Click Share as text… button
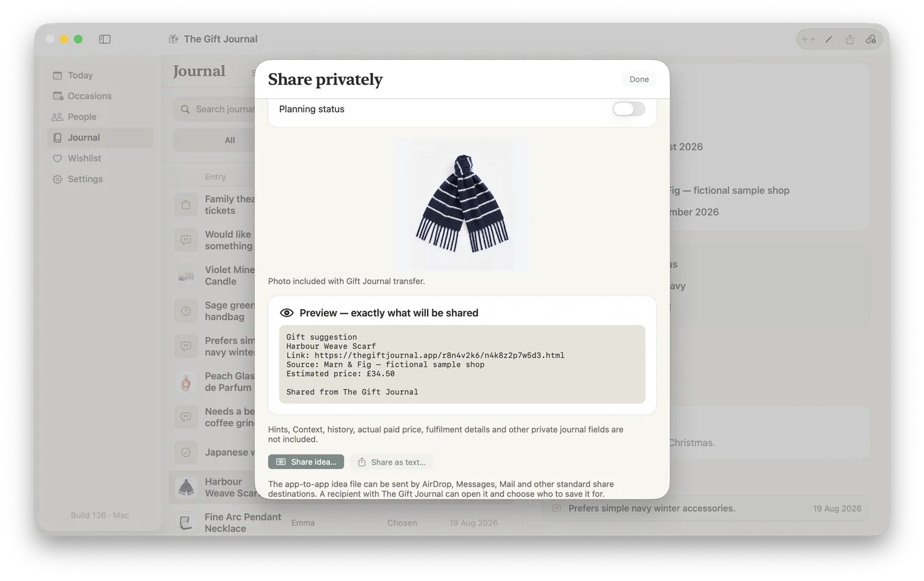Screen dimensions: 924x581 pyautogui.click(x=391, y=462)
